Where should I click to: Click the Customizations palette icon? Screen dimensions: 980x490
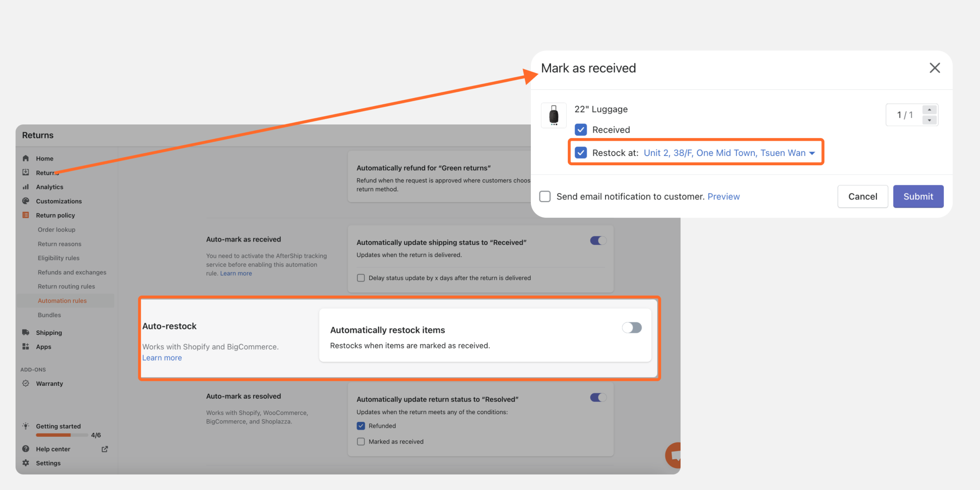coord(25,201)
